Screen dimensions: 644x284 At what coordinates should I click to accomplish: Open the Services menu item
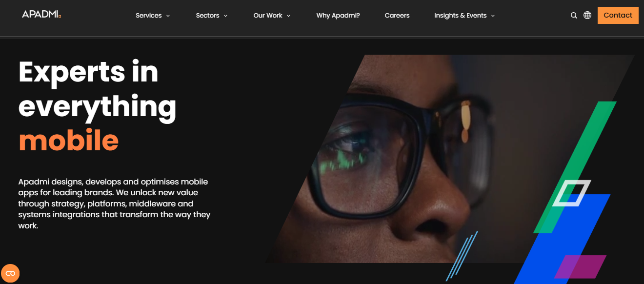(149, 16)
